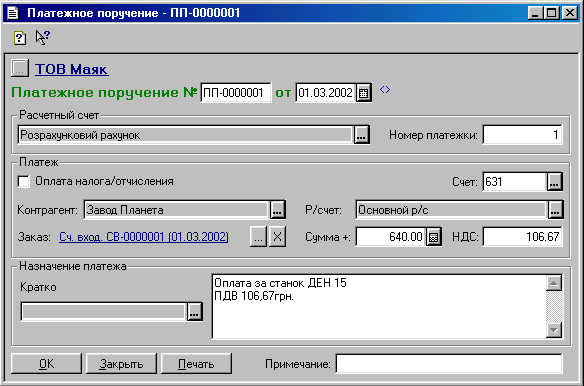Click into the payment purpose text area
This screenshot has width=584, height=386.
click(x=379, y=306)
